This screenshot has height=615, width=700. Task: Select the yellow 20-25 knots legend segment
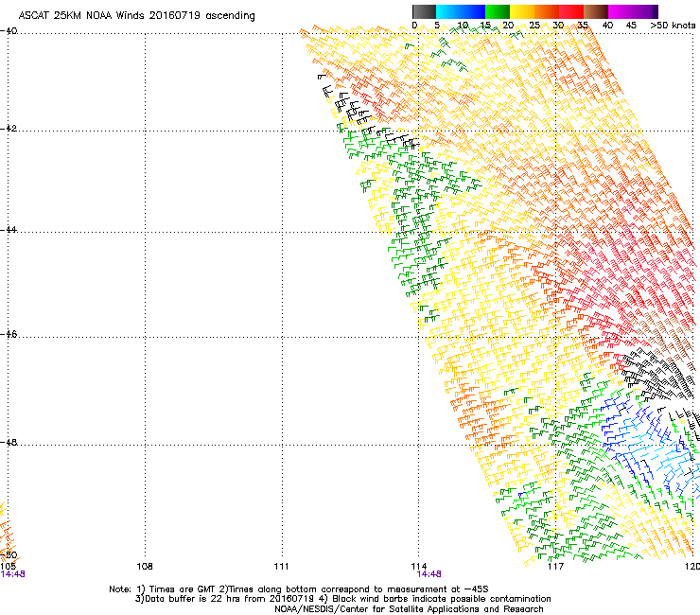click(x=522, y=11)
